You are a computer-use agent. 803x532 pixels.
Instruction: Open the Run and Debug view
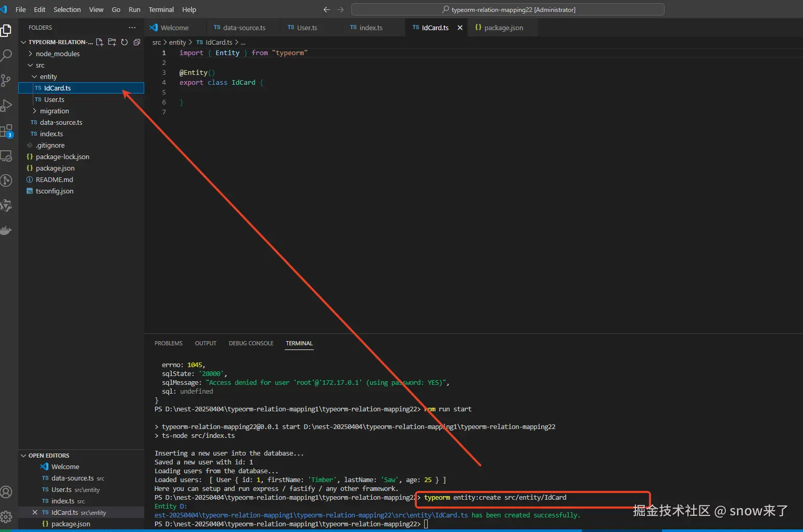click(6, 105)
